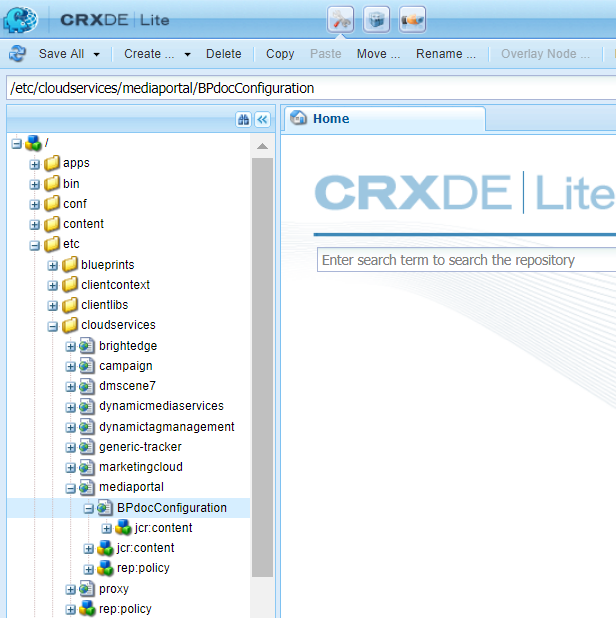Select the mediaportal tree node
Image resolution: width=616 pixels, height=618 pixels.
131,487
